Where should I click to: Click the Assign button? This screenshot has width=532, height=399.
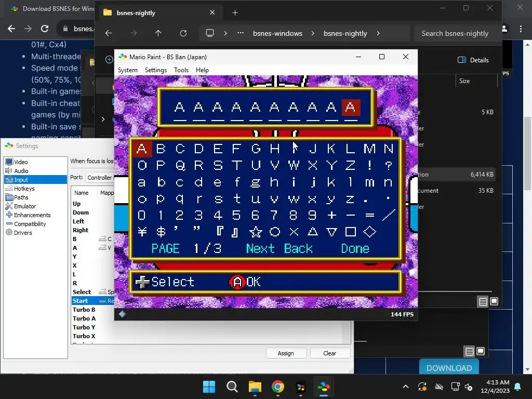tap(286, 353)
